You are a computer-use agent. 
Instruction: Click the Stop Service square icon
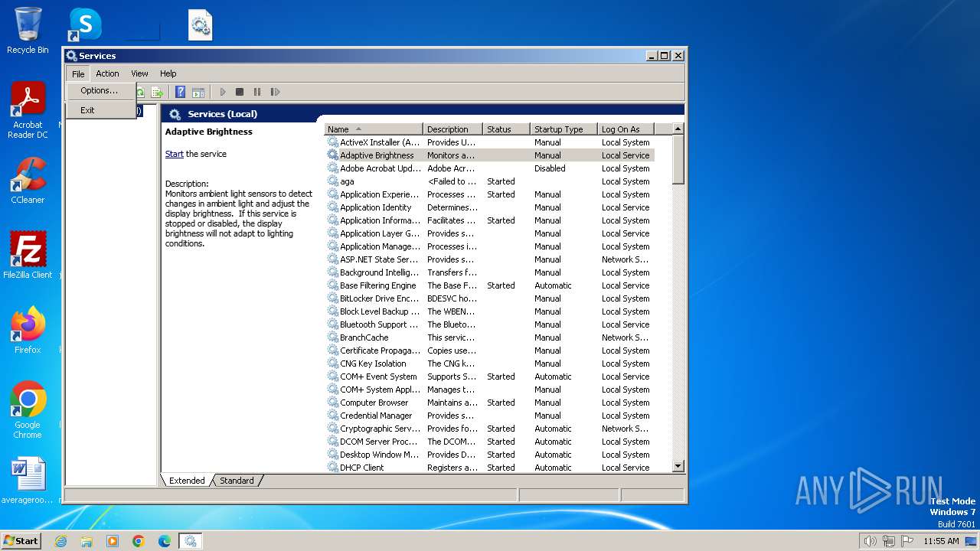[x=240, y=92]
